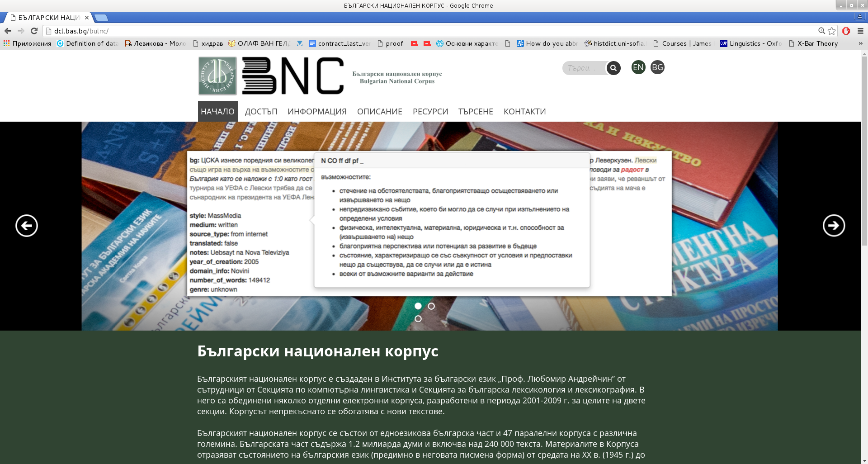Switch site language to Bulgarian (BG)

[657, 67]
